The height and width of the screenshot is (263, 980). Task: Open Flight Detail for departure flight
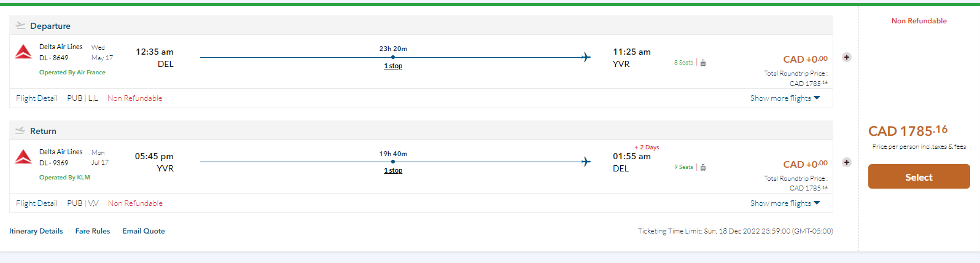point(37,98)
